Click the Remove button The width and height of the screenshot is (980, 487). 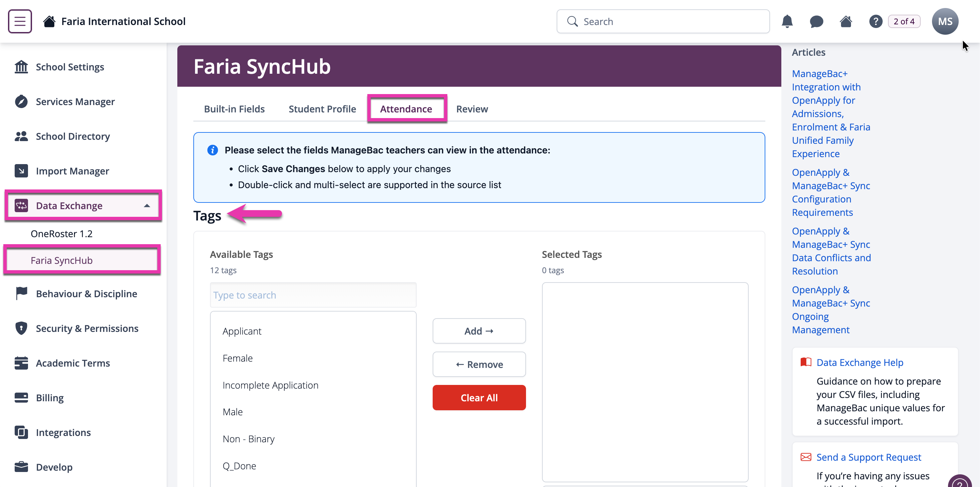[479, 364]
